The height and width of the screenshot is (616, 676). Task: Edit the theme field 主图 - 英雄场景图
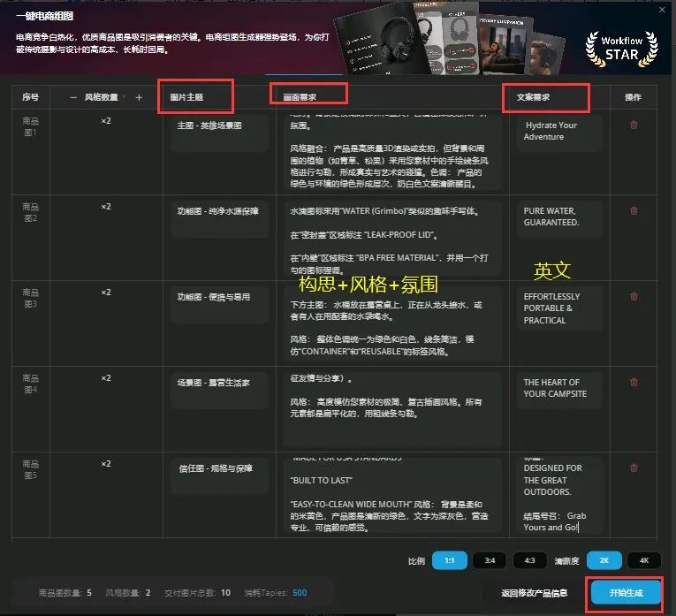click(219, 133)
